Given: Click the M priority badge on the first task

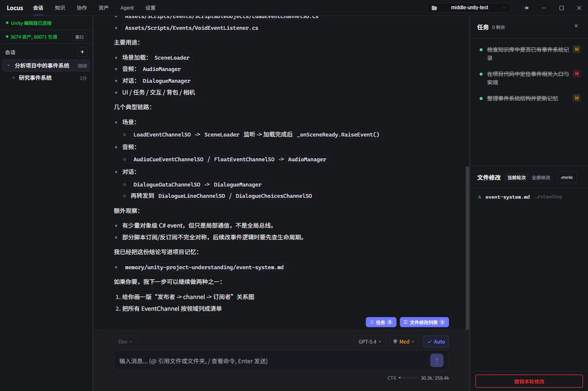Looking at the screenshot, I should coord(577,49).
